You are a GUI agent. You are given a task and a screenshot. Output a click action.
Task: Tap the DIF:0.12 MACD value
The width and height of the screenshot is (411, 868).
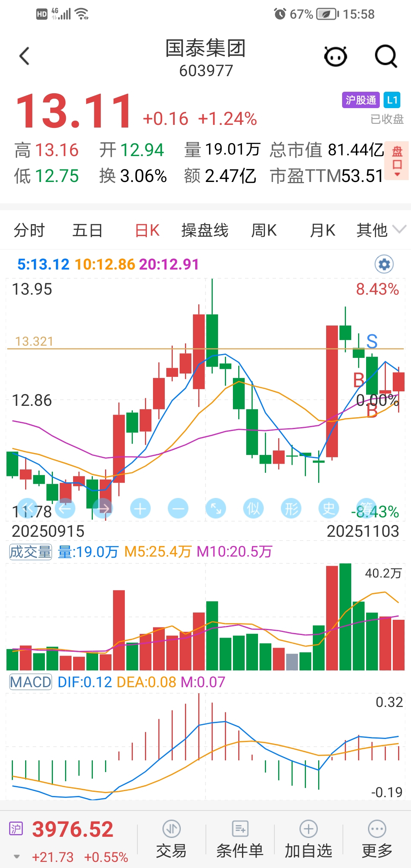pos(84,682)
